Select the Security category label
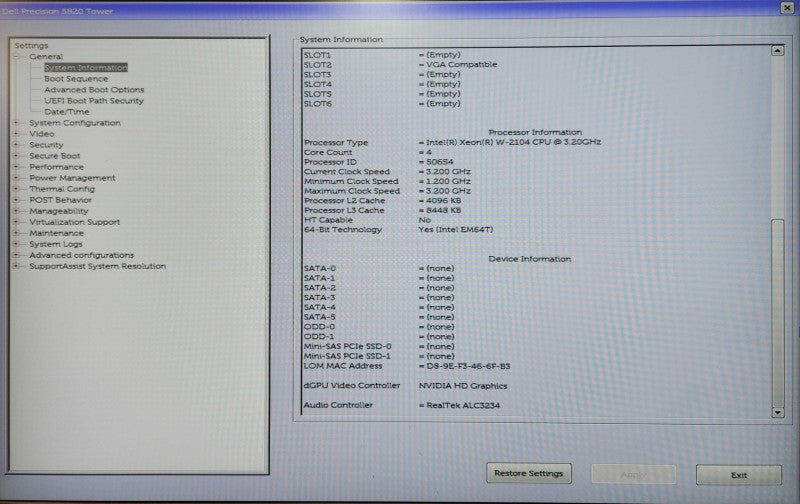 pyautogui.click(x=46, y=145)
